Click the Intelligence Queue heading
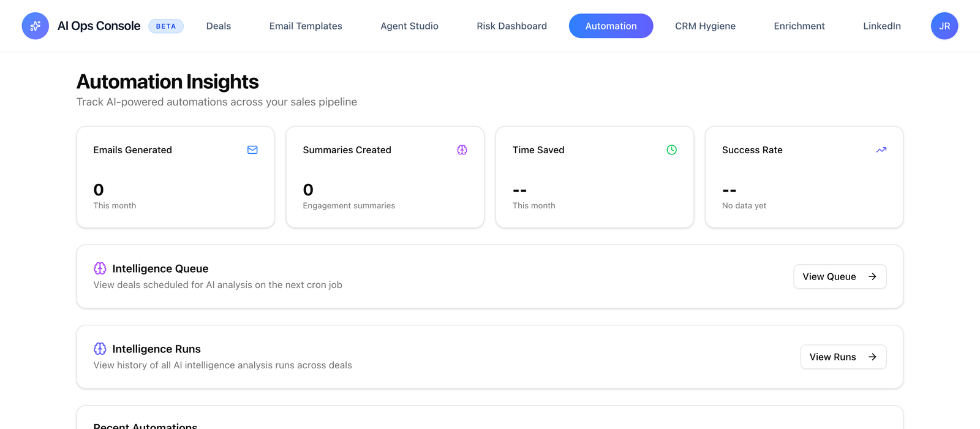 (x=160, y=268)
